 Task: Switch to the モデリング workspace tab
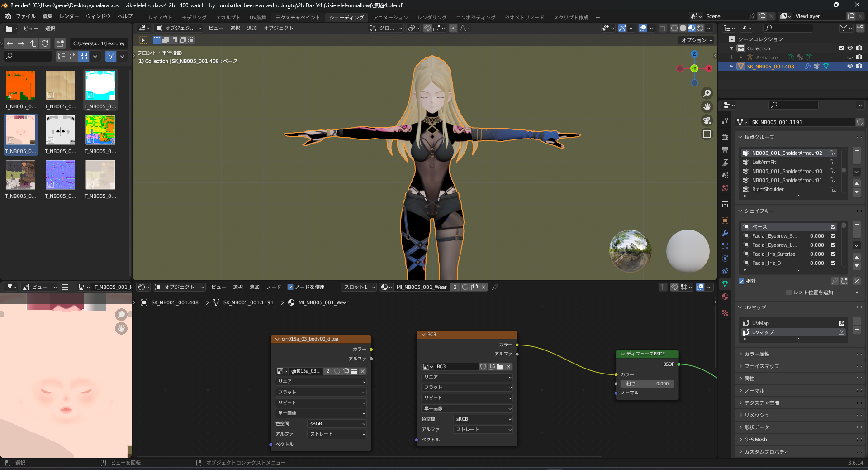(x=194, y=18)
